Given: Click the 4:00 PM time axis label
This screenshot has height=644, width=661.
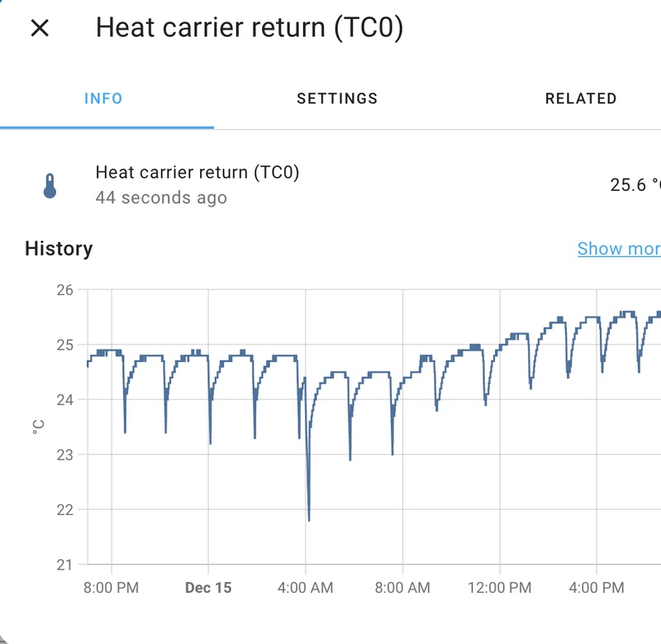Looking at the screenshot, I should pos(597,588).
